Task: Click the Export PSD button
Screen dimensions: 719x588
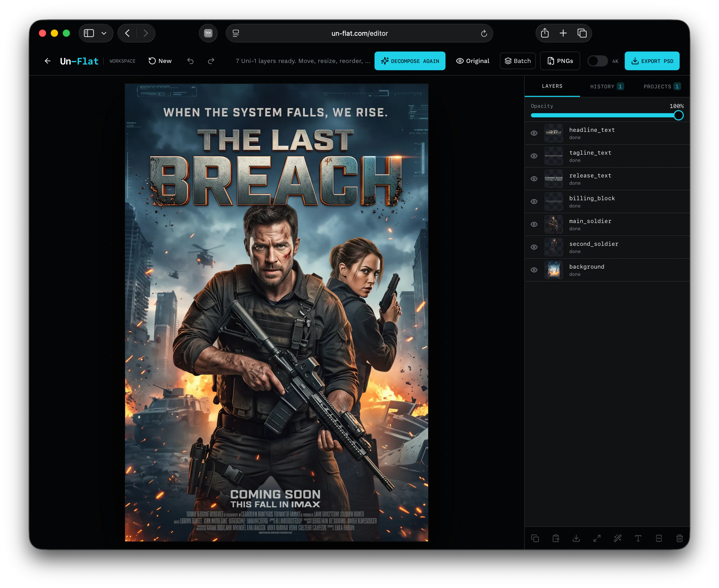Action: click(x=652, y=61)
